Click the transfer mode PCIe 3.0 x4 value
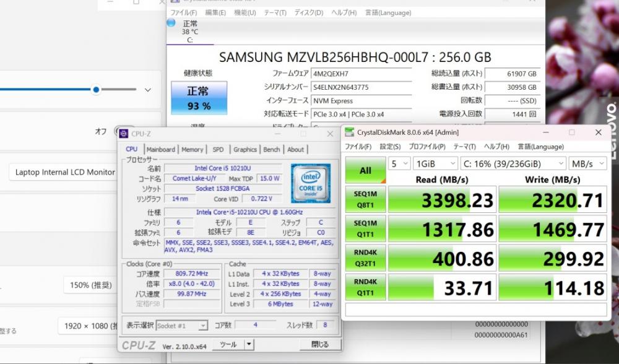This screenshot has height=364, width=619. 361,114
